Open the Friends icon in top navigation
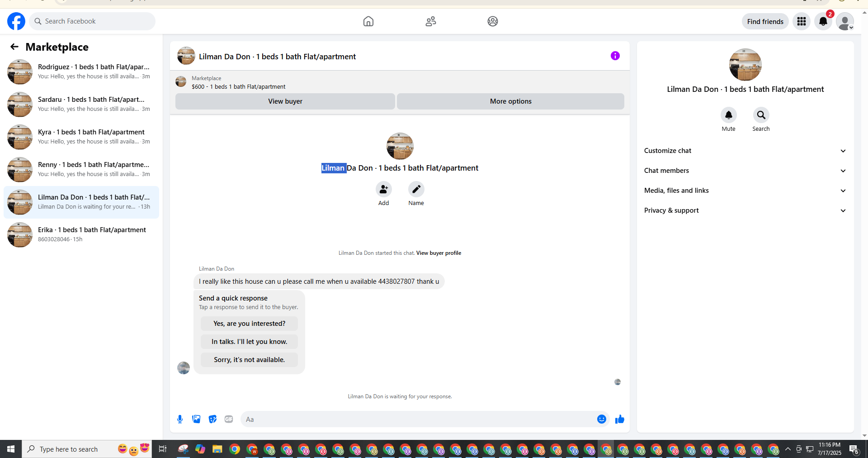 click(431, 21)
